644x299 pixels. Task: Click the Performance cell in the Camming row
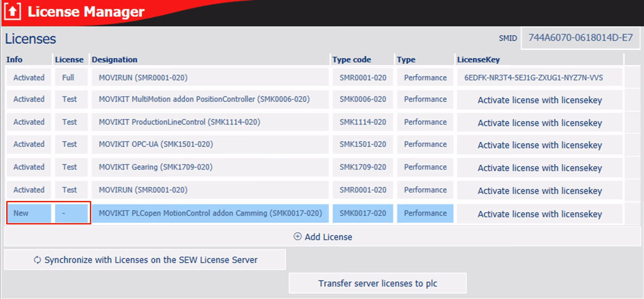point(425,213)
